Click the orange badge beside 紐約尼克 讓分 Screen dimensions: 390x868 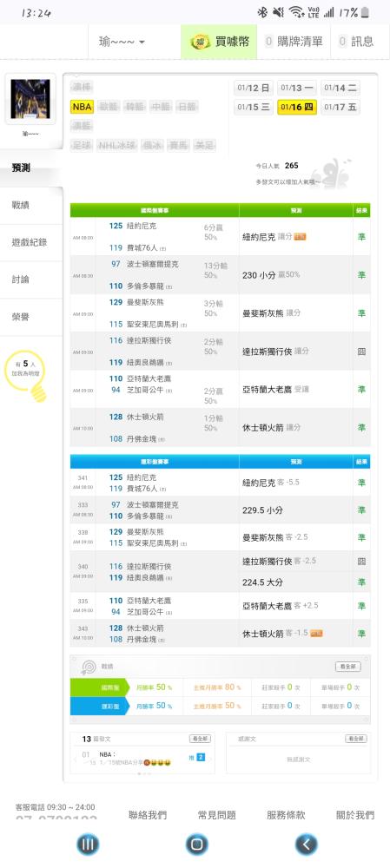coord(300,237)
